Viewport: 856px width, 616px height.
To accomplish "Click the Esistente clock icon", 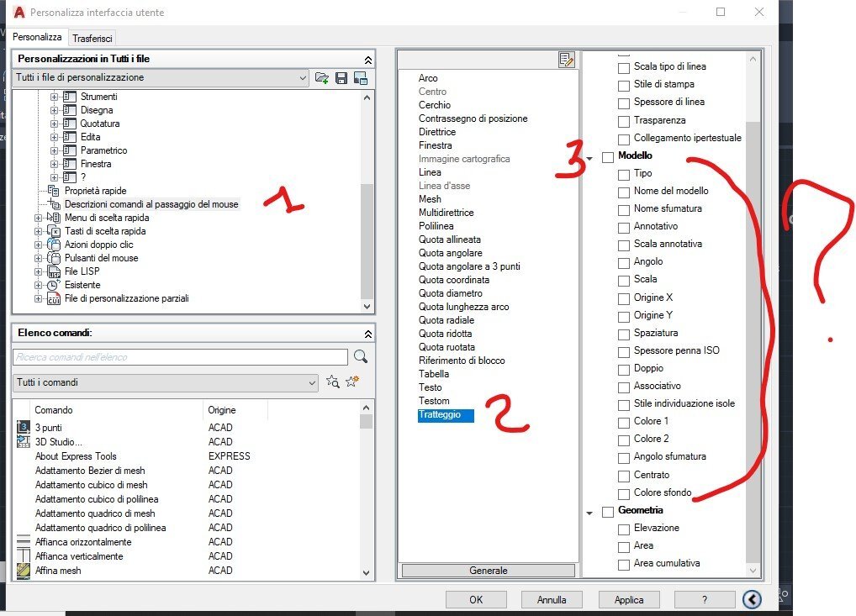I will 54,285.
